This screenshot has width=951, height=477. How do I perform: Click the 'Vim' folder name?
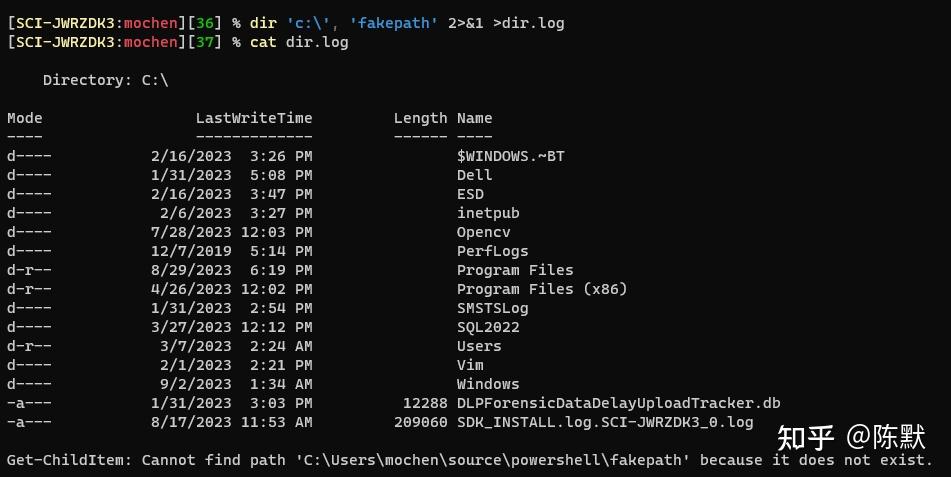(x=470, y=365)
